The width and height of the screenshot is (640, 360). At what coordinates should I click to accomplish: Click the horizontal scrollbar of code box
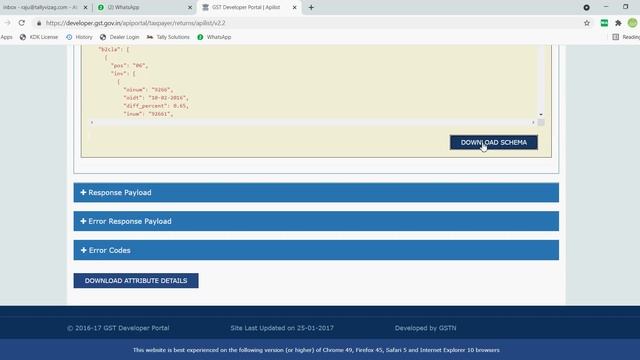(x=312, y=122)
